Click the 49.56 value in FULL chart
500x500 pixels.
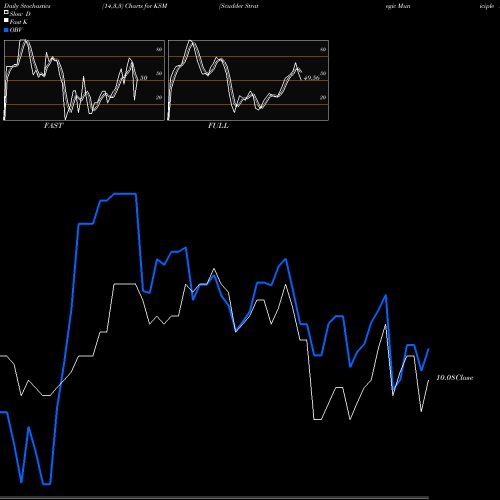click(x=312, y=78)
